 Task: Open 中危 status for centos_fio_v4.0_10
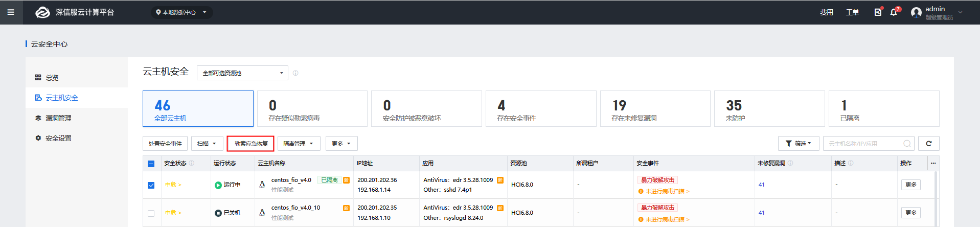(x=173, y=213)
